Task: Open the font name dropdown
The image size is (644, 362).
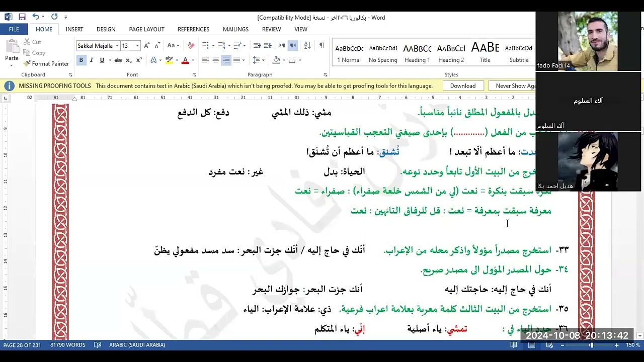Action: 117,46
